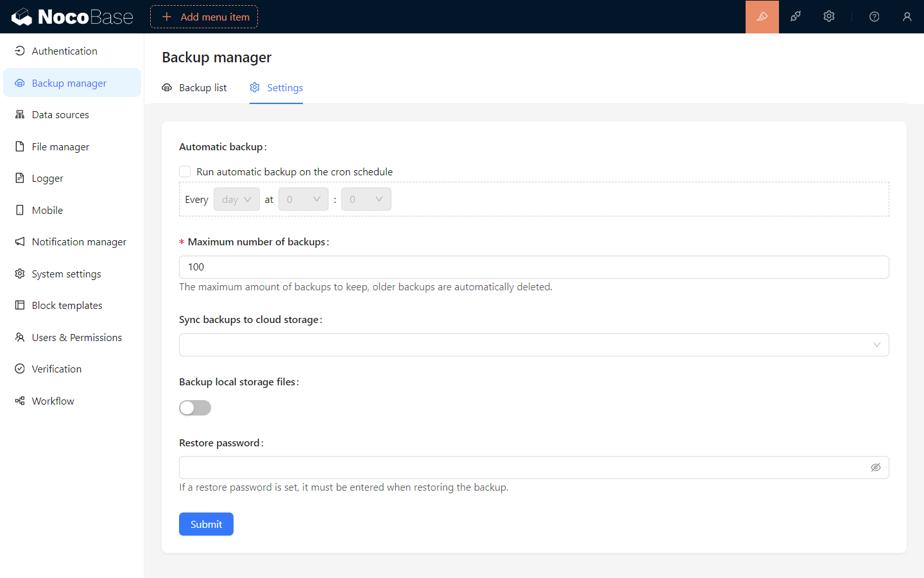Open the sync to cloud storage dropdown

[533, 345]
